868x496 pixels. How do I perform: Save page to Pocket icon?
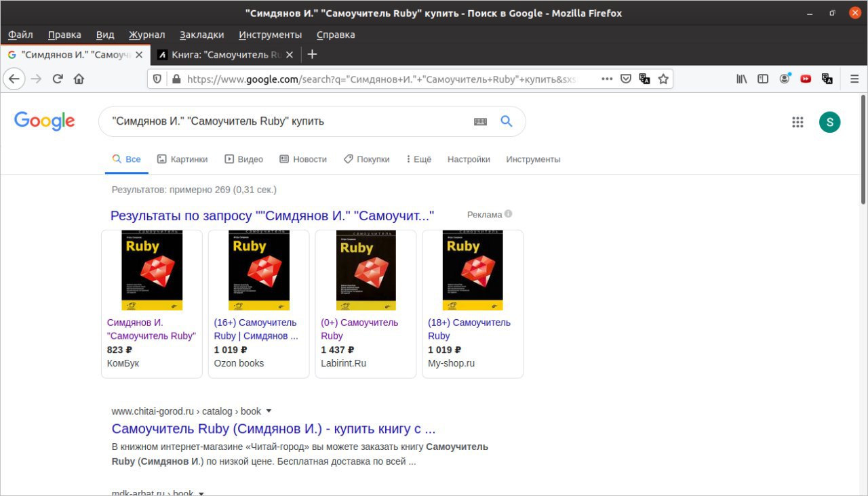coord(627,79)
